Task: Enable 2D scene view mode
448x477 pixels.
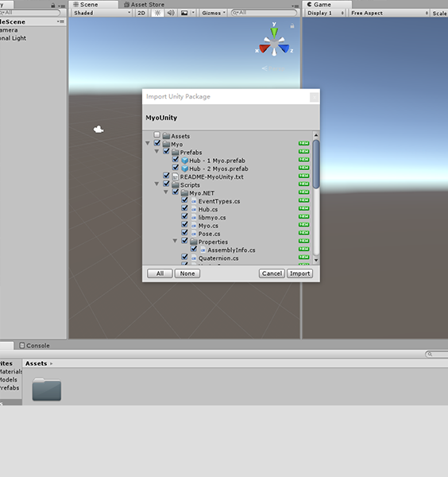Action: 141,13
